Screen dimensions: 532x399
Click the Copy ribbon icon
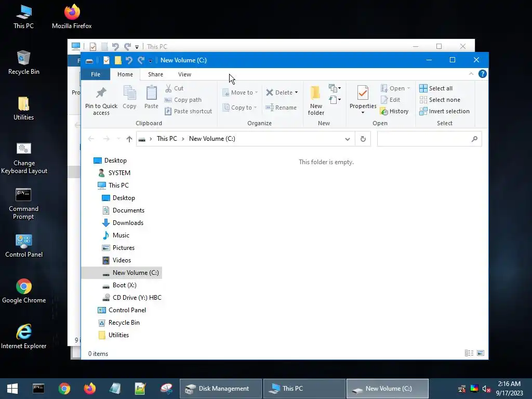[x=129, y=93]
